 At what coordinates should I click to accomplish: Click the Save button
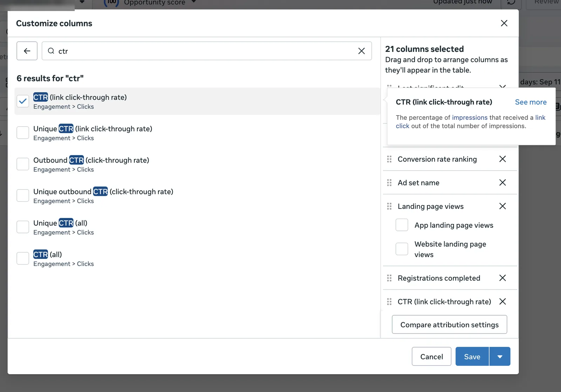(x=472, y=357)
